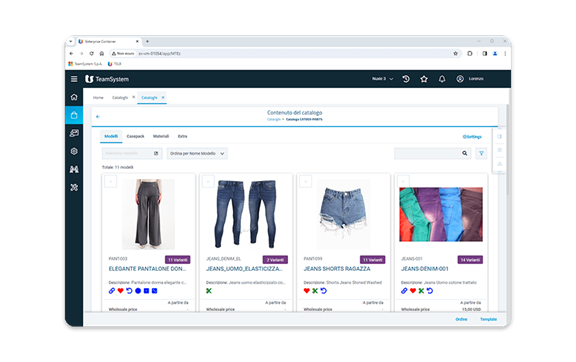The width and height of the screenshot is (576, 362).
Task: Open the Lorenzo user account menu
Action: pyautogui.click(x=470, y=79)
